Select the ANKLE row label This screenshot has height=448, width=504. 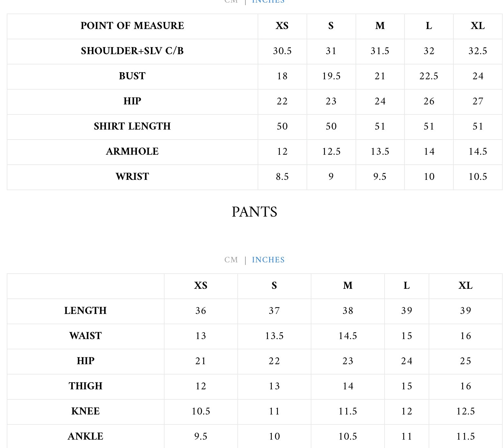[85, 436]
